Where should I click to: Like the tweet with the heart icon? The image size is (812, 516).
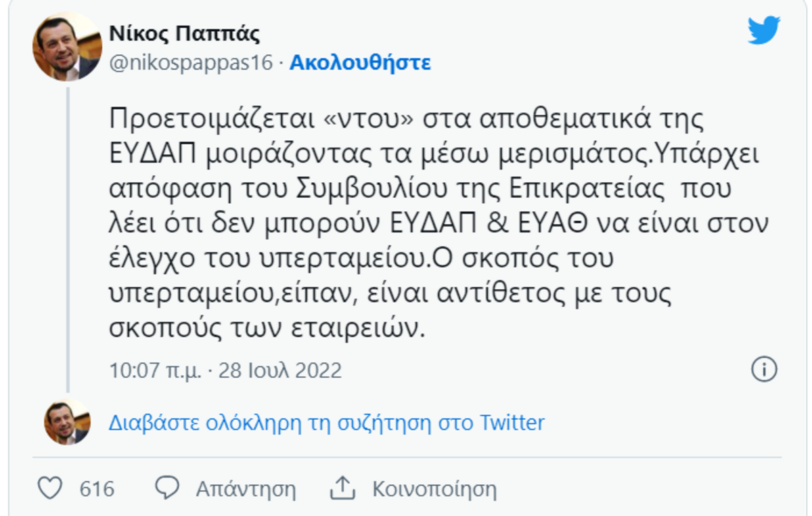pos(51,488)
